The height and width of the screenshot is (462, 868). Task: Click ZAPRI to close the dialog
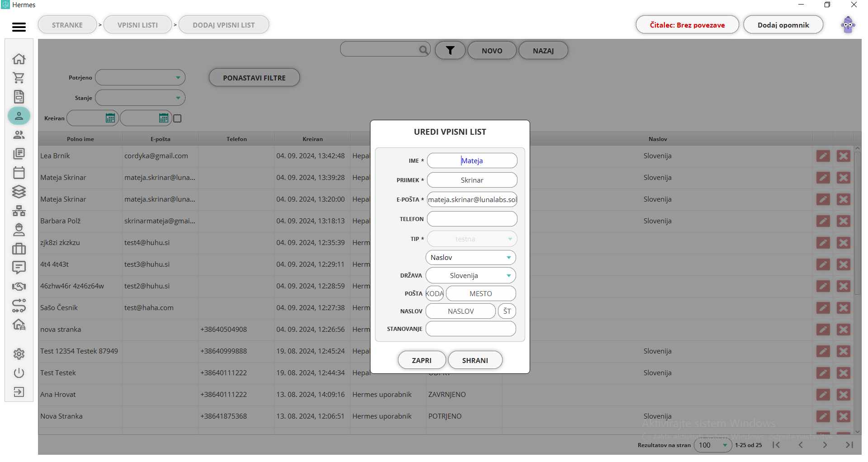point(422,360)
